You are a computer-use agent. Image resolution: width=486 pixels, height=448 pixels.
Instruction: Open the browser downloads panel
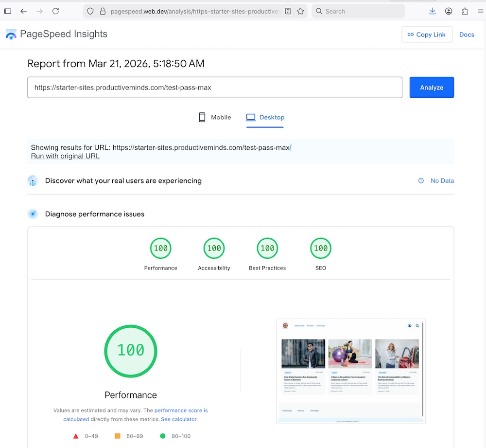[x=433, y=11]
